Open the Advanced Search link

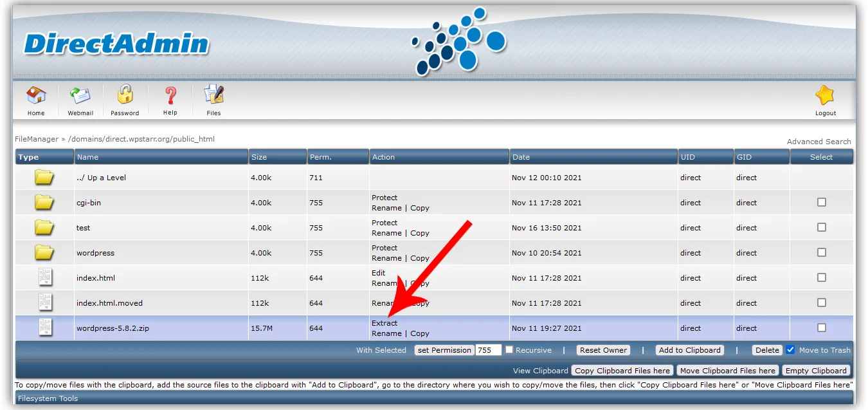[818, 141]
